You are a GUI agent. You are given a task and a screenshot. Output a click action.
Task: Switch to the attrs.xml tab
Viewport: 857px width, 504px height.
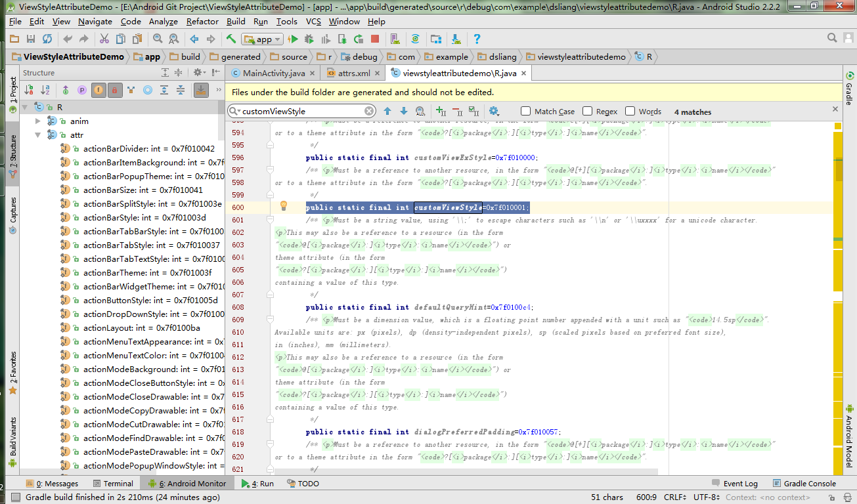click(x=353, y=73)
